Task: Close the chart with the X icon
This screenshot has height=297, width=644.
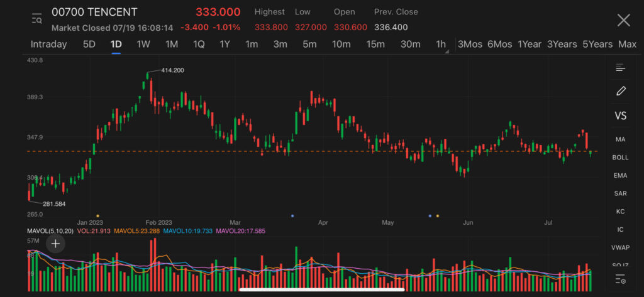Action: pyautogui.click(x=623, y=20)
